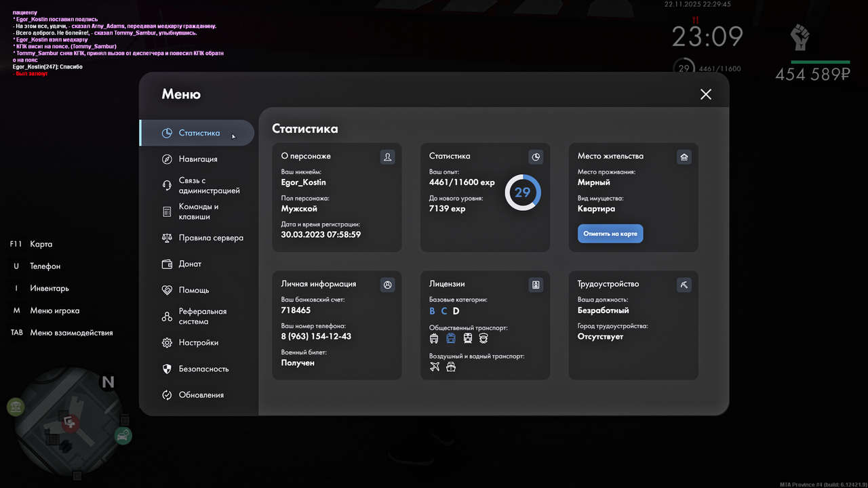The width and height of the screenshot is (868, 488).
Task: Click the red hospital marker on minimap
Action: pyautogui.click(x=71, y=424)
